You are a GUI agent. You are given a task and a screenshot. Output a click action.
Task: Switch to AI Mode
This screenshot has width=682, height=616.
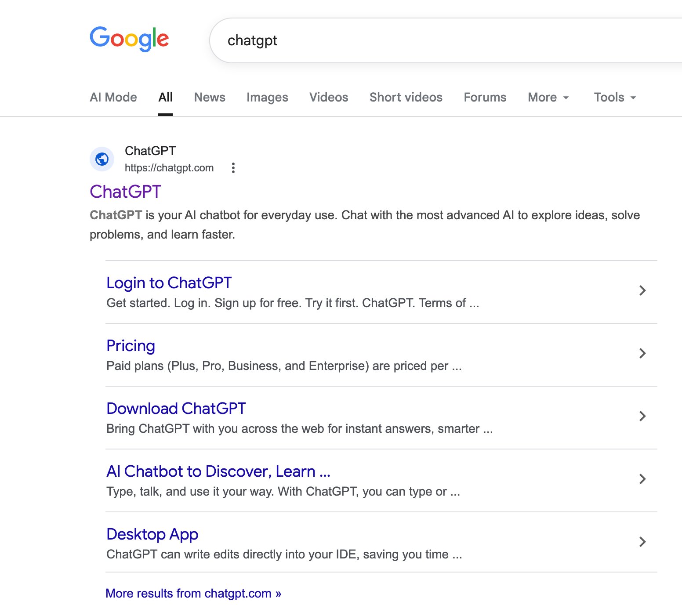(113, 97)
